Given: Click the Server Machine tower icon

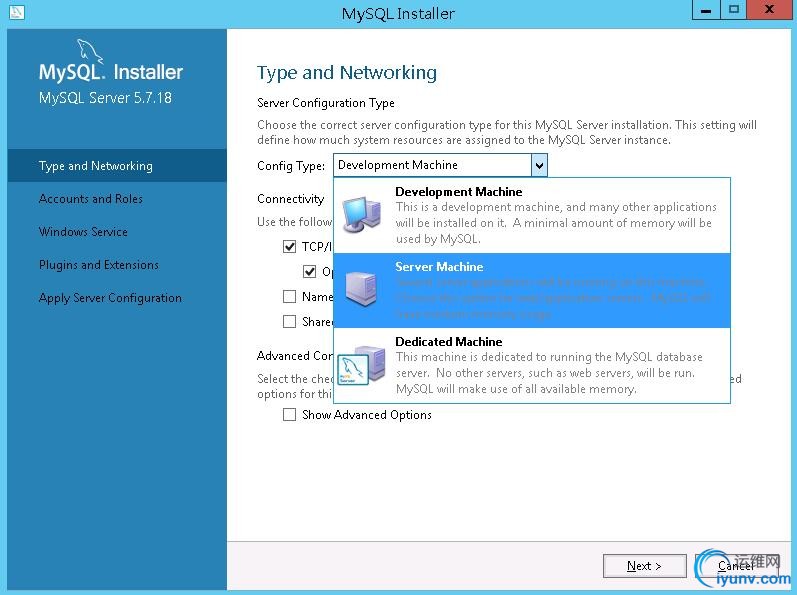Looking at the screenshot, I should coord(361,289).
